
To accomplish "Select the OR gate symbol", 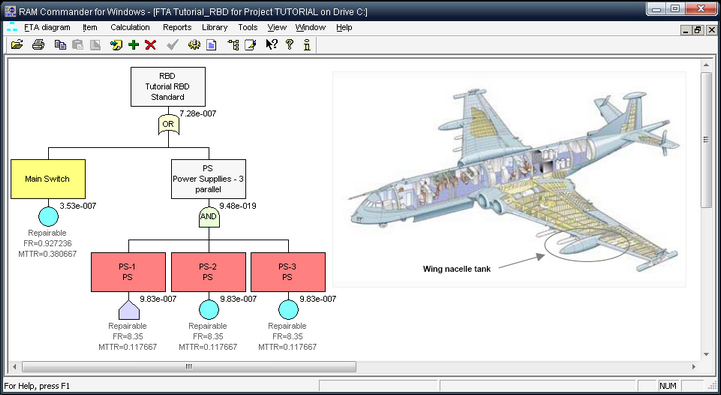I will click(x=168, y=124).
